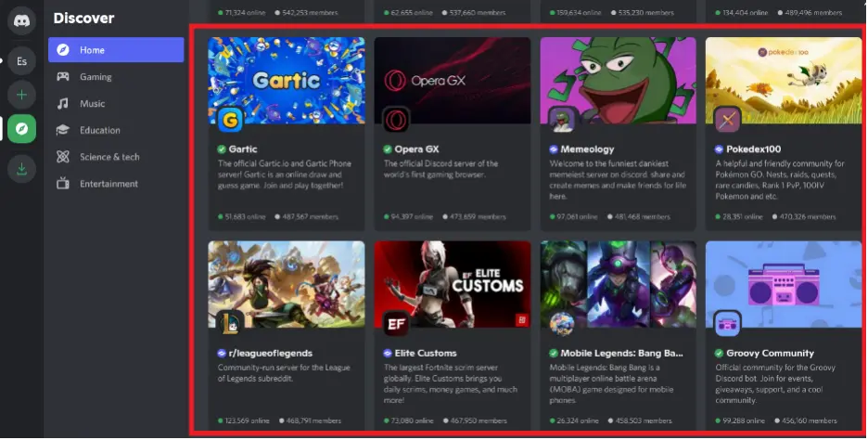Switch to the Entertainment category
868x440 pixels.
116,184
